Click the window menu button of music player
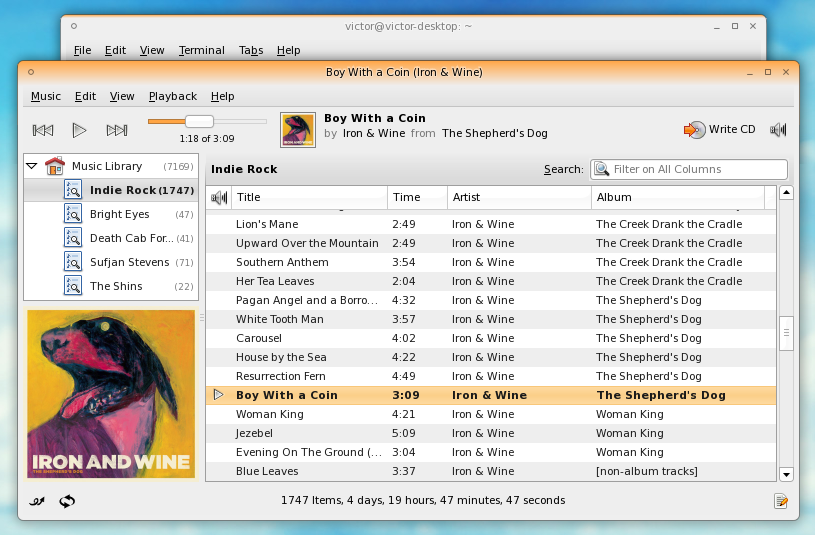The image size is (815, 535). [x=31, y=72]
